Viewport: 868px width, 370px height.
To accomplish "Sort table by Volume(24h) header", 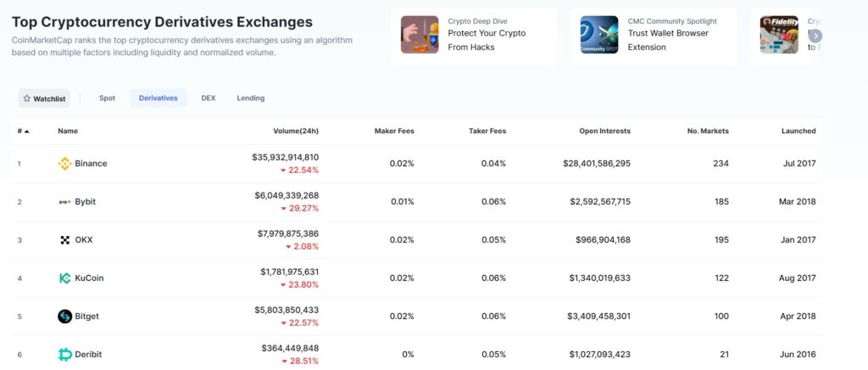I will [x=295, y=131].
